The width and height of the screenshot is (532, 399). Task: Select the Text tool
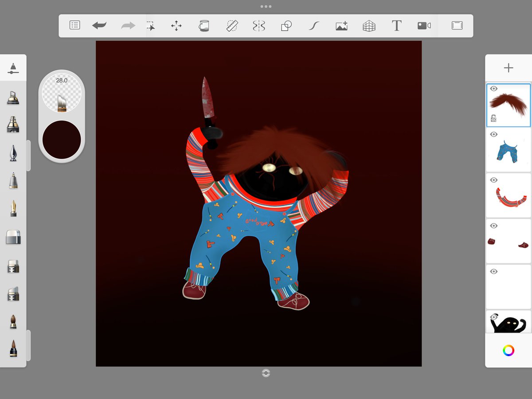coord(396,26)
